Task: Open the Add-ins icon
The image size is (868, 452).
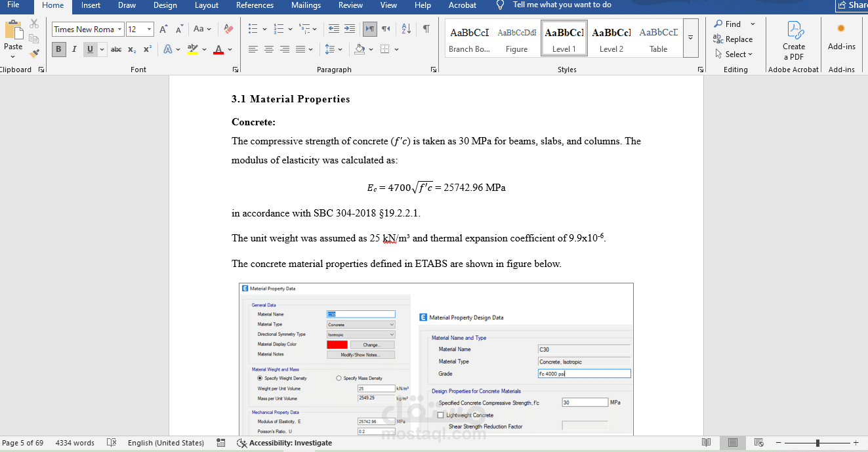Action: click(841, 36)
